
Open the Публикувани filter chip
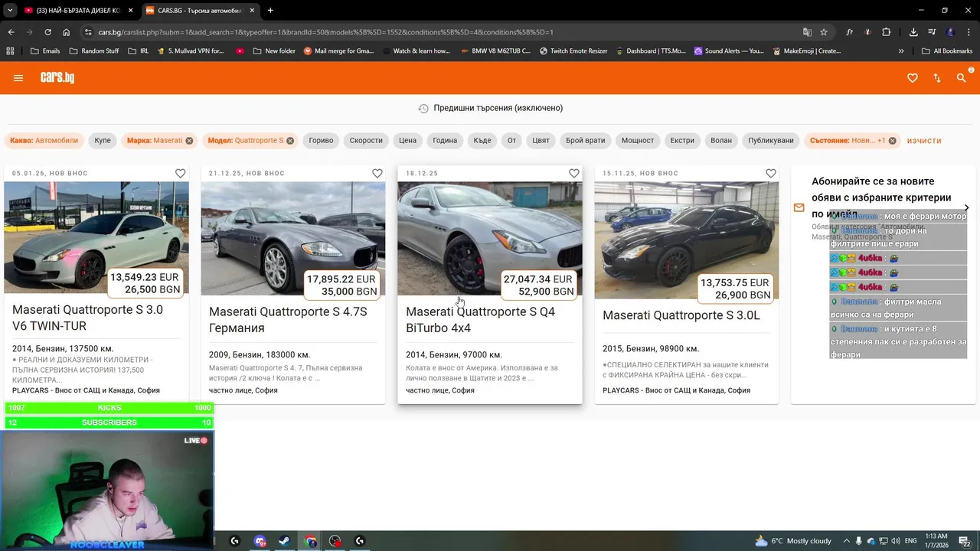(771, 141)
